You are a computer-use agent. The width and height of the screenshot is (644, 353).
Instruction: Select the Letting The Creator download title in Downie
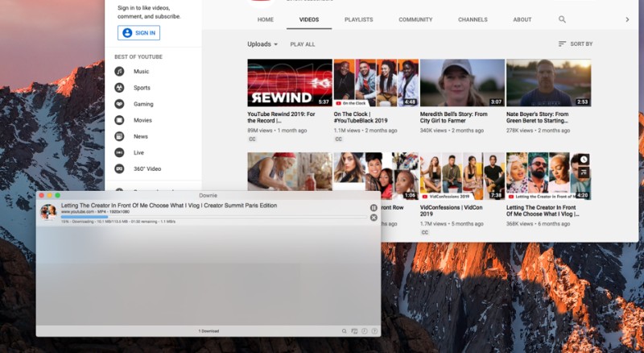169,206
